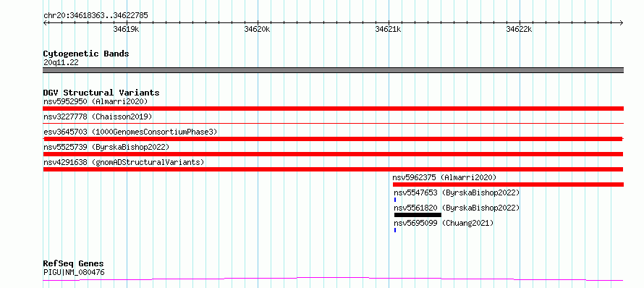The image size is (644, 288).
Task: Click the 20q11.22 band label
Action: [61, 63]
